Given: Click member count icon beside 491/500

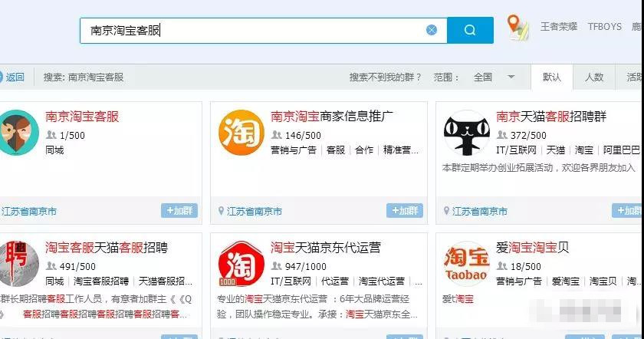Looking at the screenshot, I should pyautogui.click(x=51, y=266).
